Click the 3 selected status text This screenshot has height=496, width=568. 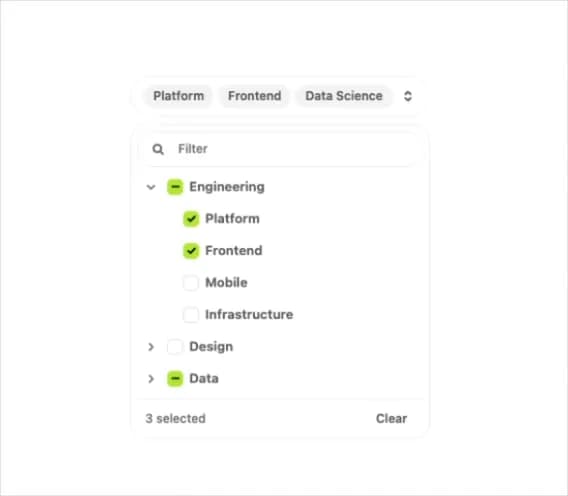175,418
